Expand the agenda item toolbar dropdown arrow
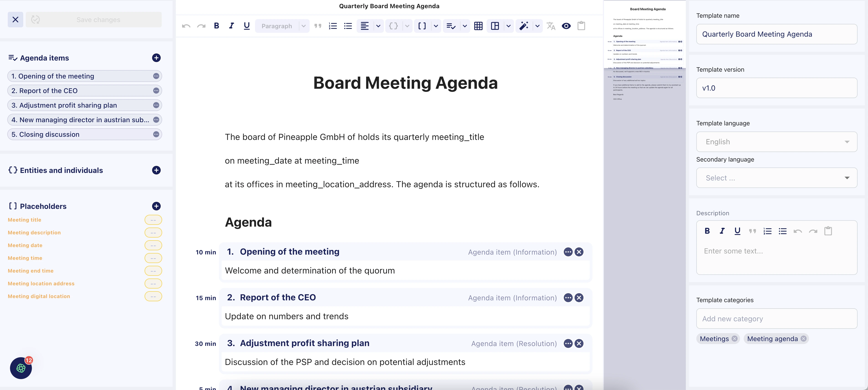The height and width of the screenshot is (390, 868). pos(465,26)
